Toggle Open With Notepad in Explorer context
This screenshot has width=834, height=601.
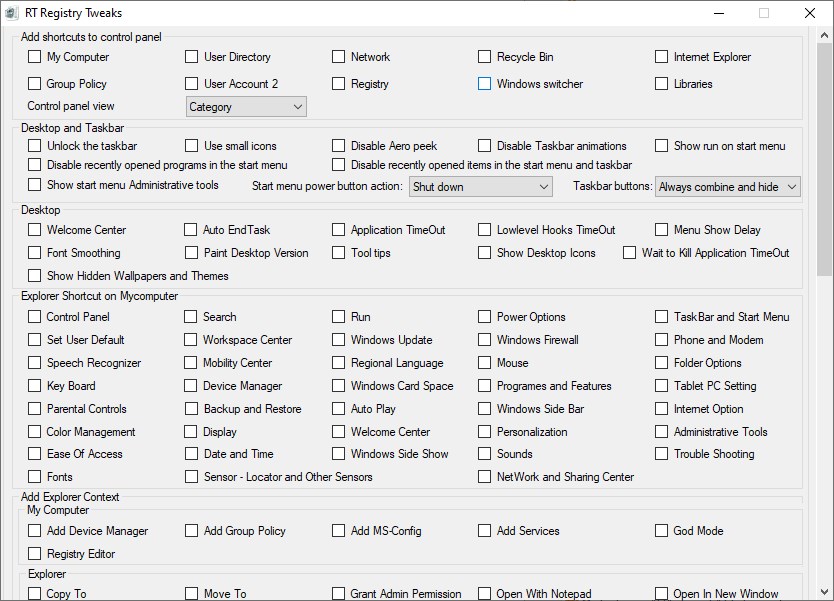click(x=486, y=593)
